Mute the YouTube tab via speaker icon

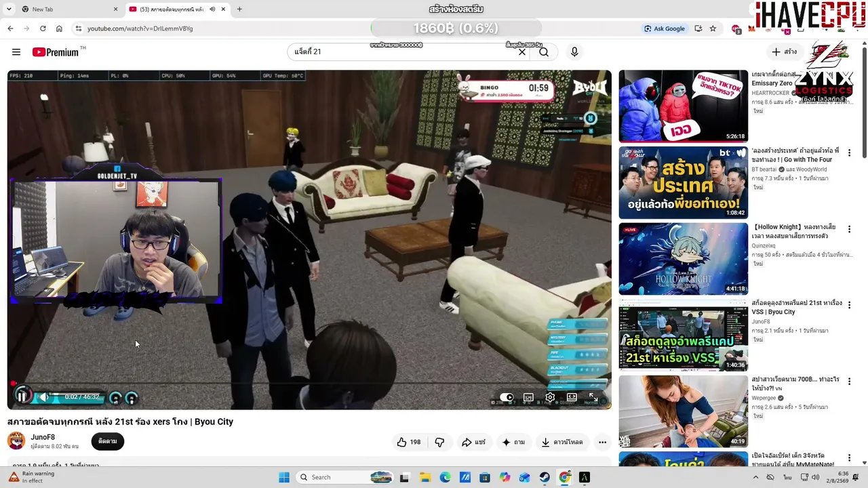pos(212,9)
